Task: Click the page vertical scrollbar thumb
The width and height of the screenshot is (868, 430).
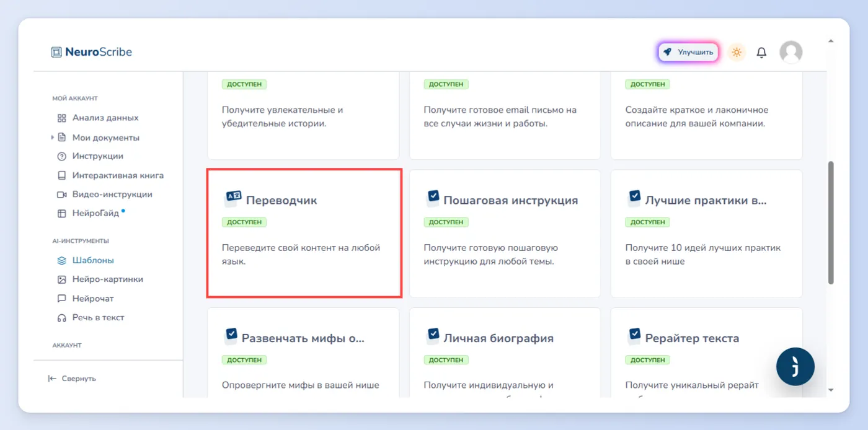Action: coord(831,223)
